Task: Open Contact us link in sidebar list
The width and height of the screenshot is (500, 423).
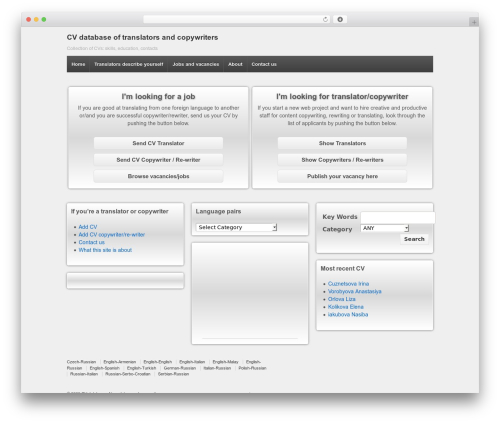Action: click(x=92, y=242)
